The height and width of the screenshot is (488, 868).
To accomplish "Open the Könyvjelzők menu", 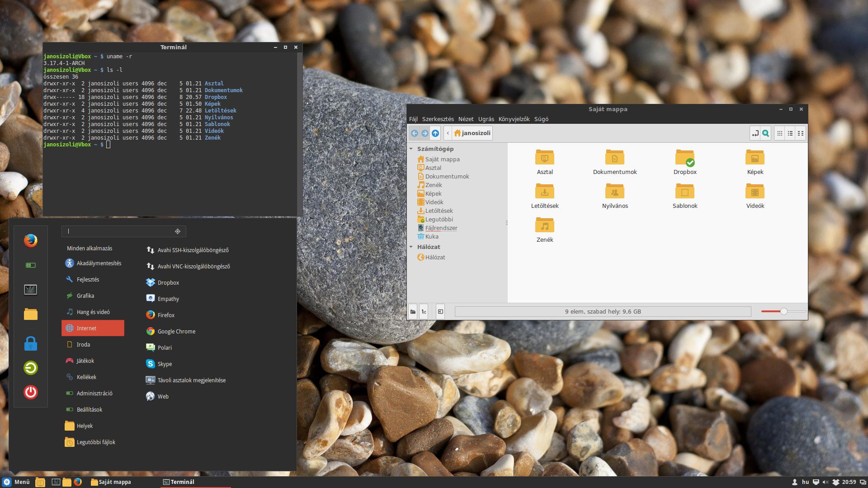I will coord(514,119).
